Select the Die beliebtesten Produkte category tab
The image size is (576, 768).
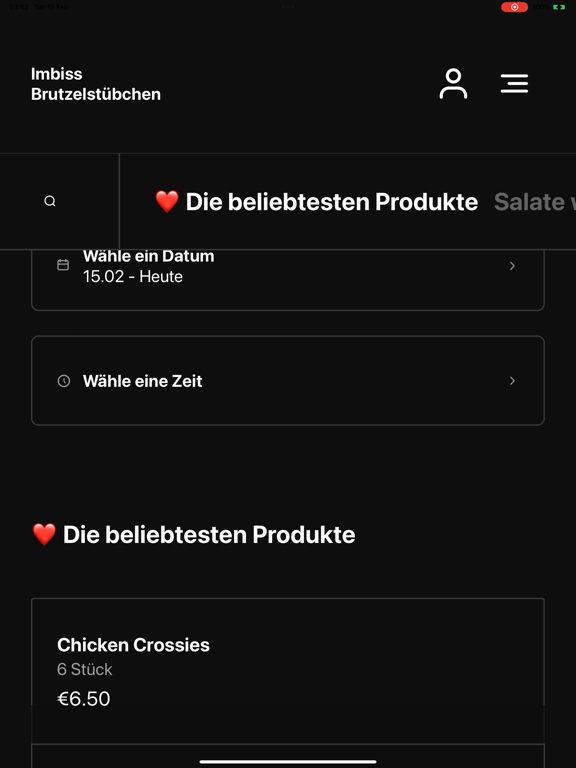(316, 202)
